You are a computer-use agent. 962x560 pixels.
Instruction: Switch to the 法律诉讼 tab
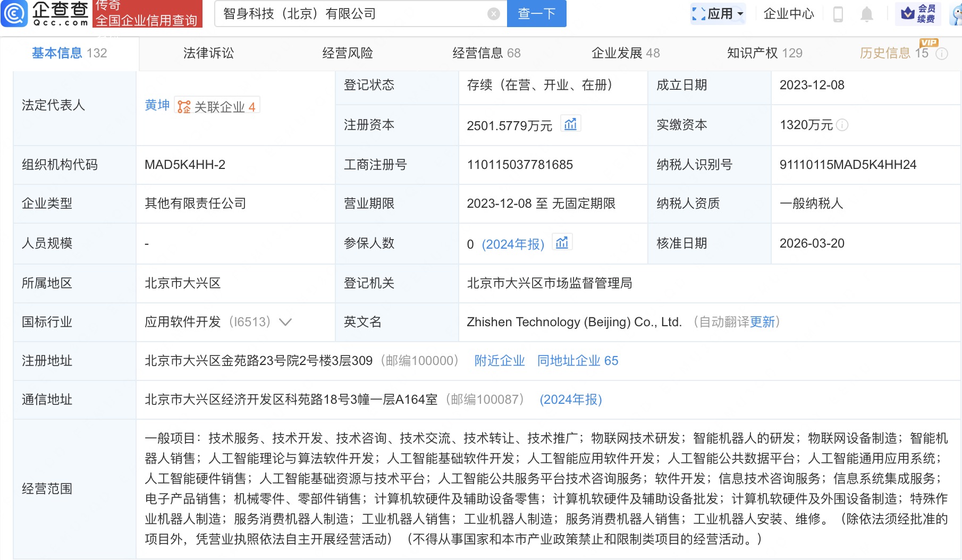pos(208,53)
